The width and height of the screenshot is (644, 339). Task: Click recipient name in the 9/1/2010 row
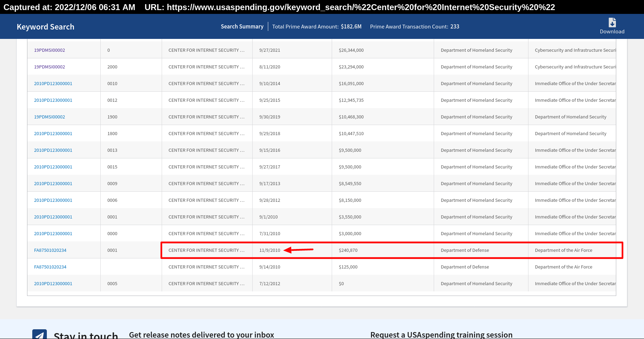pos(206,217)
